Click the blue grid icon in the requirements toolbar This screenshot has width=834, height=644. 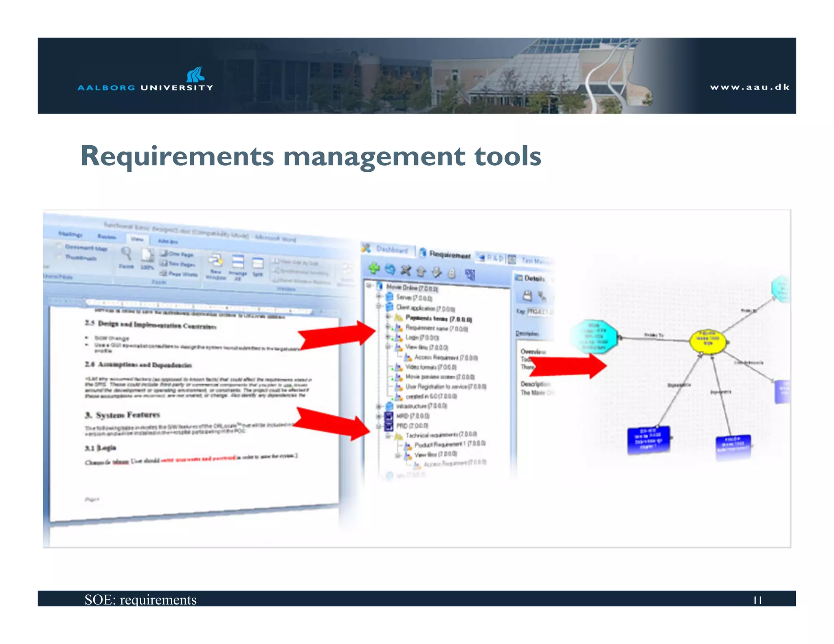pos(470,275)
